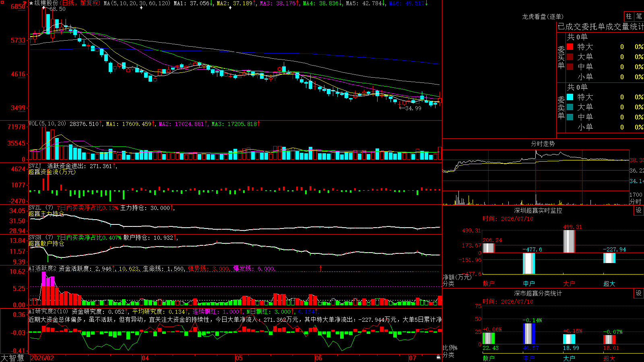This screenshot has height=362, width=644.
Task: Click the lock icon on the date axis
Action: point(438,357)
